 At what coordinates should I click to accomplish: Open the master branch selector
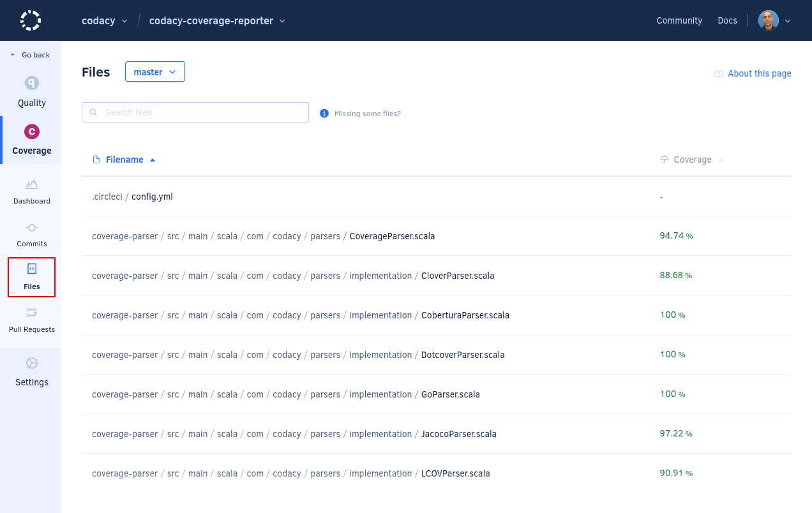point(155,72)
